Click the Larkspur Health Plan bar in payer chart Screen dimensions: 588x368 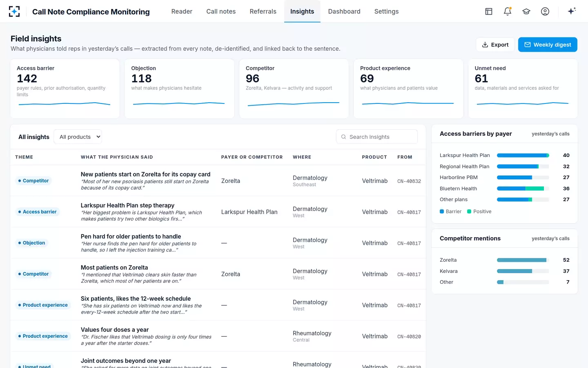click(523, 155)
